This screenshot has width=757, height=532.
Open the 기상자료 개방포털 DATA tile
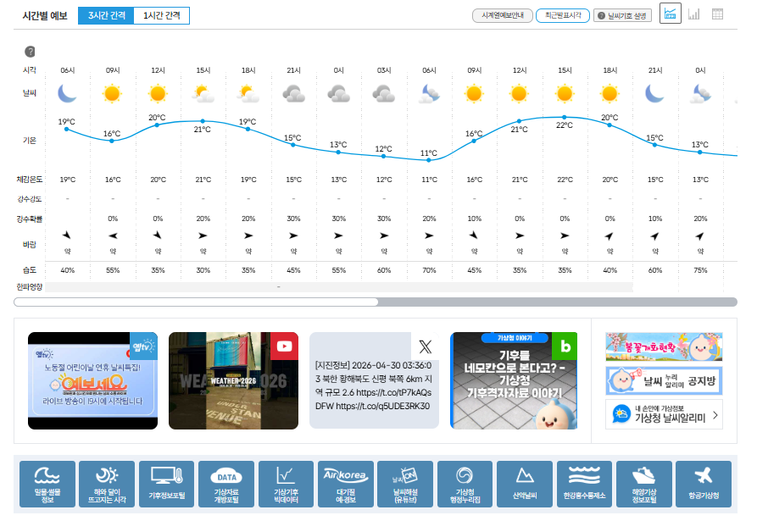coord(226,484)
